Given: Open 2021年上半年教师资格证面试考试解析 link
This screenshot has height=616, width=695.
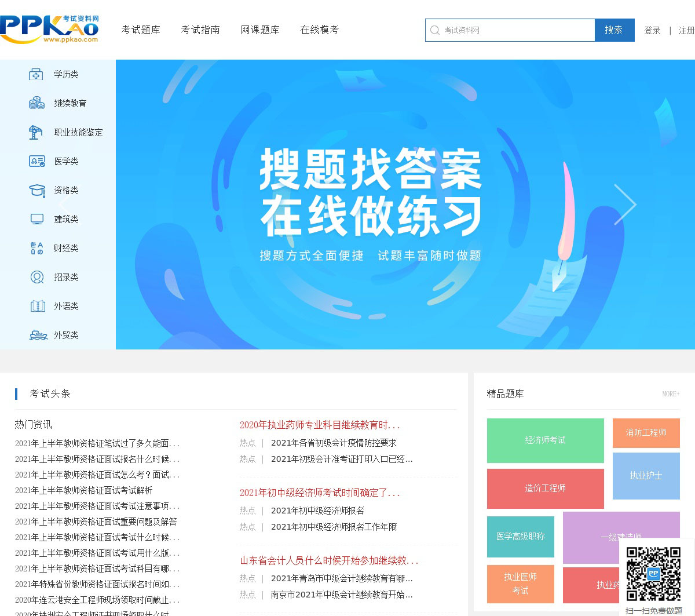Looking at the screenshot, I should (84, 490).
